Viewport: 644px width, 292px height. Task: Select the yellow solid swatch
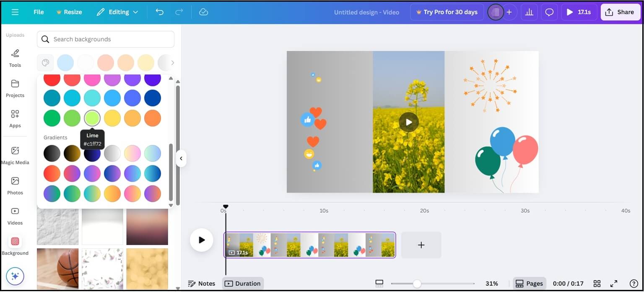click(112, 118)
